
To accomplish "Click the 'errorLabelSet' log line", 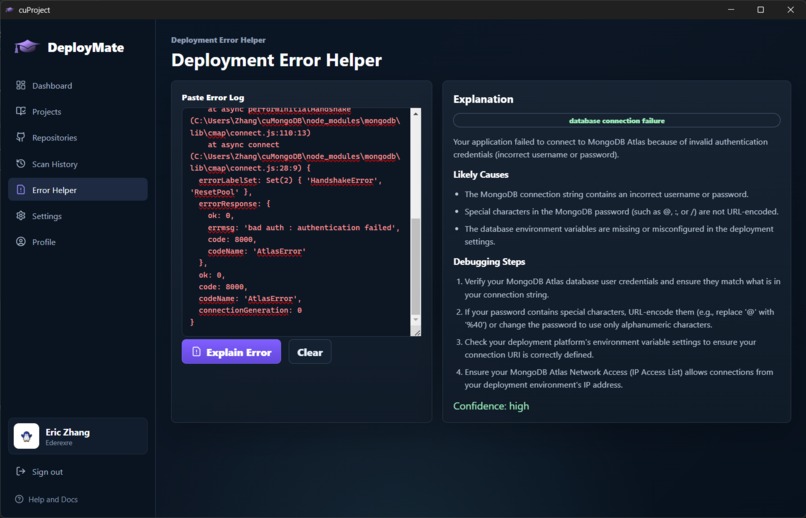I will click(x=290, y=180).
